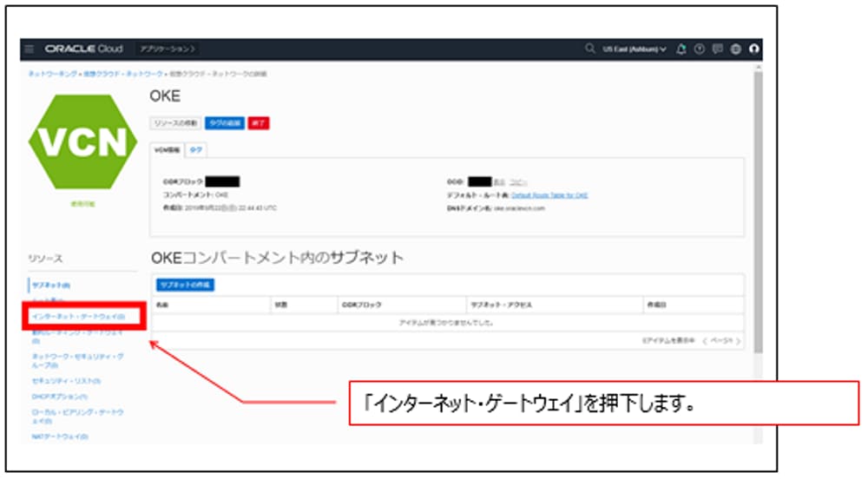Select DHCPオプション in resources list
The width and height of the screenshot is (868, 479).
60,397
